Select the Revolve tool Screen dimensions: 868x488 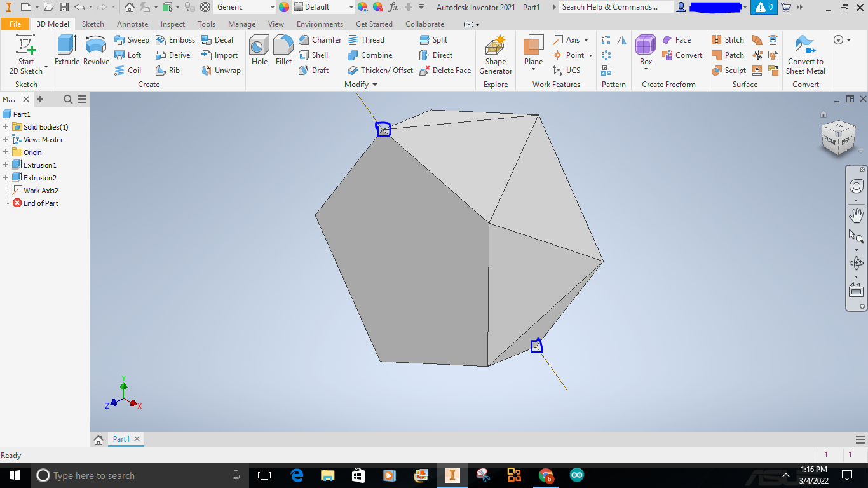96,50
